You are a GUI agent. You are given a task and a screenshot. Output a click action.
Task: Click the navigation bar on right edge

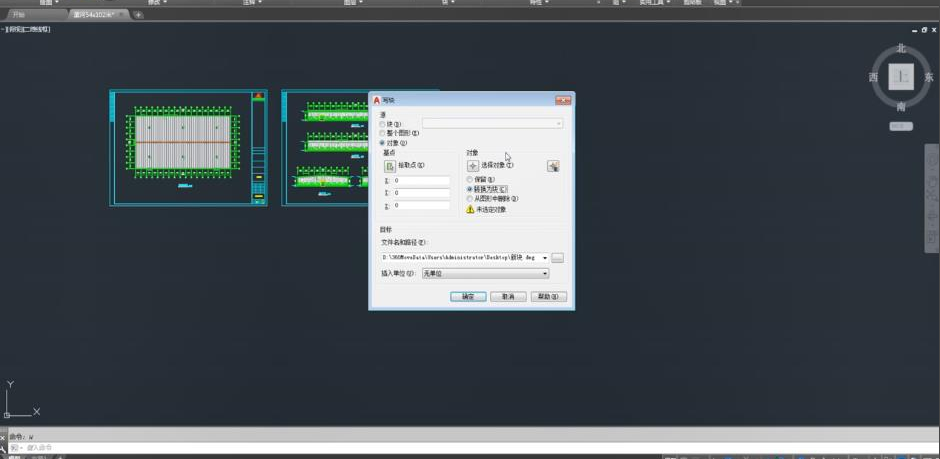click(932, 198)
